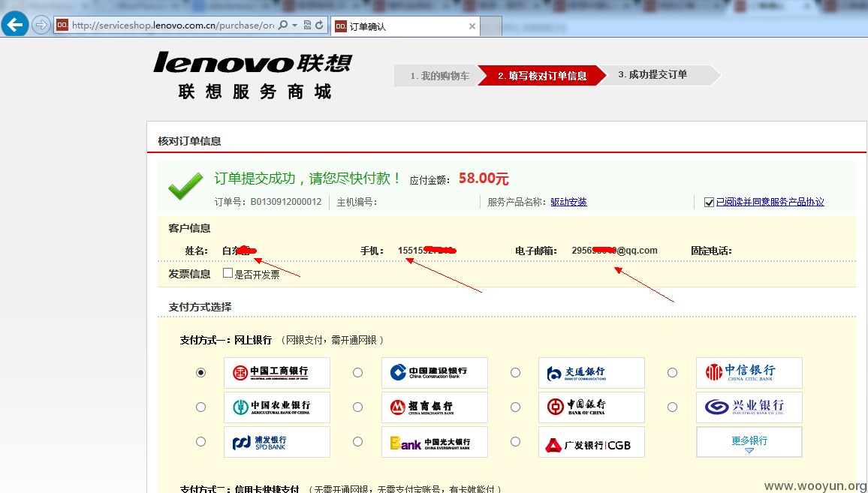This screenshot has width=868, height=493.
Task: Click the 中国农业银行 bank logo
Action: click(x=277, y=407)
